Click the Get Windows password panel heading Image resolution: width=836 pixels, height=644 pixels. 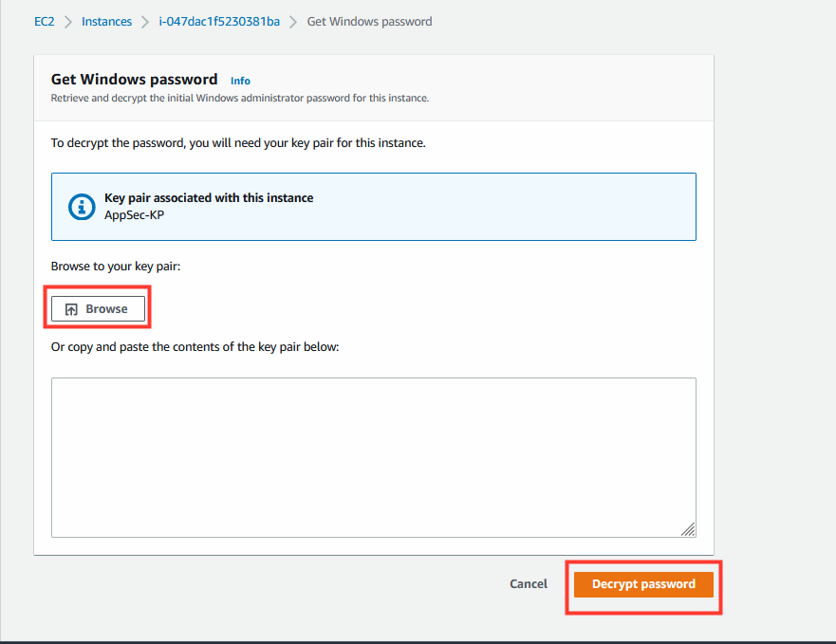click(x=135, y=79)
